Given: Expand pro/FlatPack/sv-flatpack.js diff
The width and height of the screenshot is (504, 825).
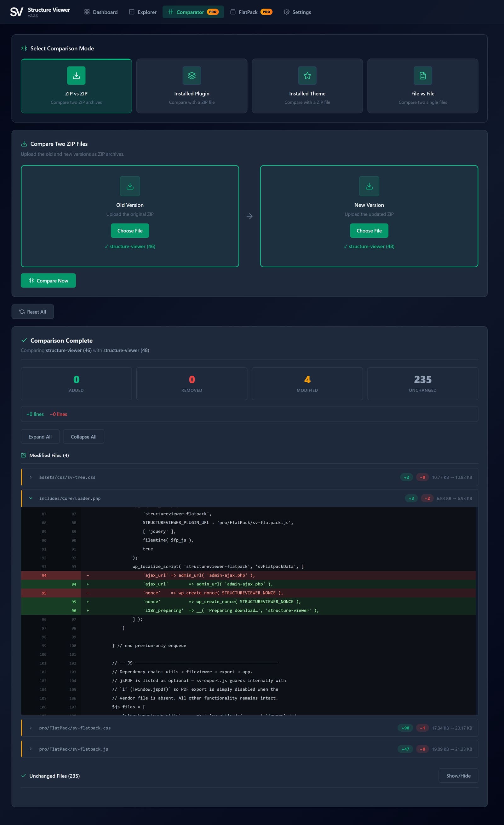Looking at the screenshot, I should 249,749.
